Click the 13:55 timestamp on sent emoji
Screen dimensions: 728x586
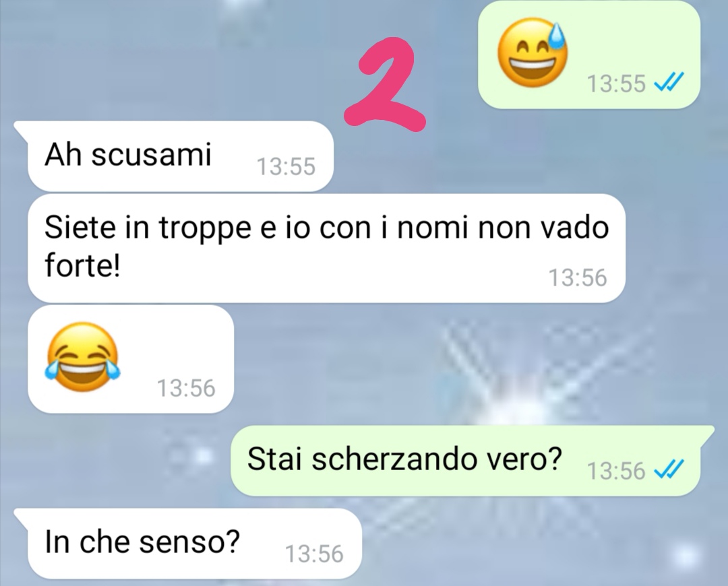pos(616,84)
